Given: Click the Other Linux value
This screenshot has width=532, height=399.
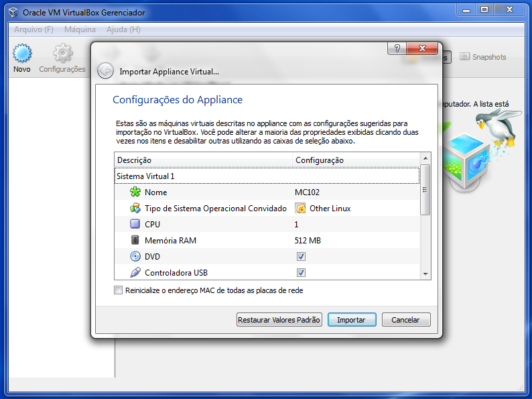Looking at the screenshot, I should click(x=330, y=209).
